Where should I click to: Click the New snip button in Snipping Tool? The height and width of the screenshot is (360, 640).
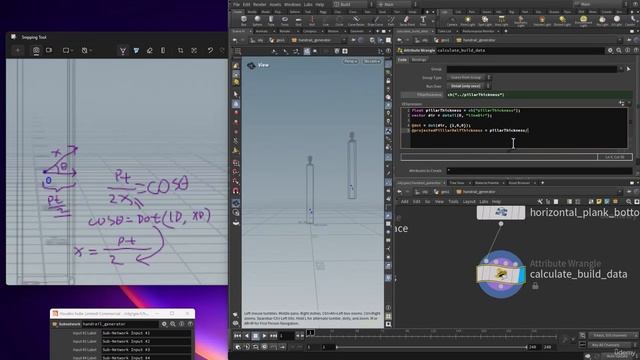(x=18, y=50)
